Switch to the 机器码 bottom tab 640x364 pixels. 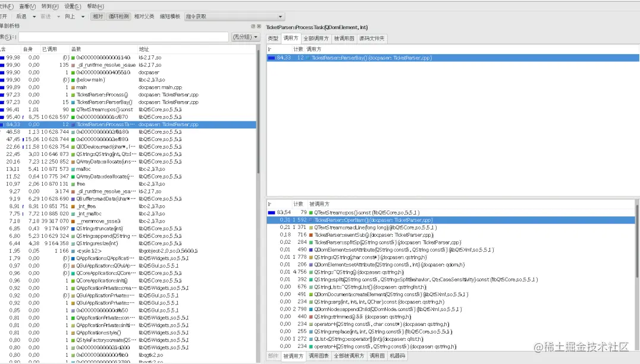(397, 356)
